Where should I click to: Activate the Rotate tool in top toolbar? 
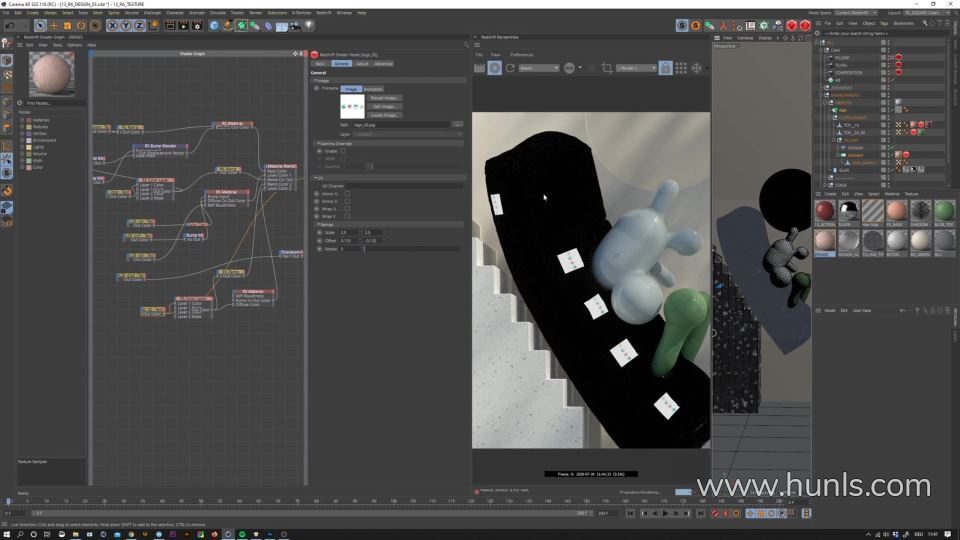coord(81,26)
